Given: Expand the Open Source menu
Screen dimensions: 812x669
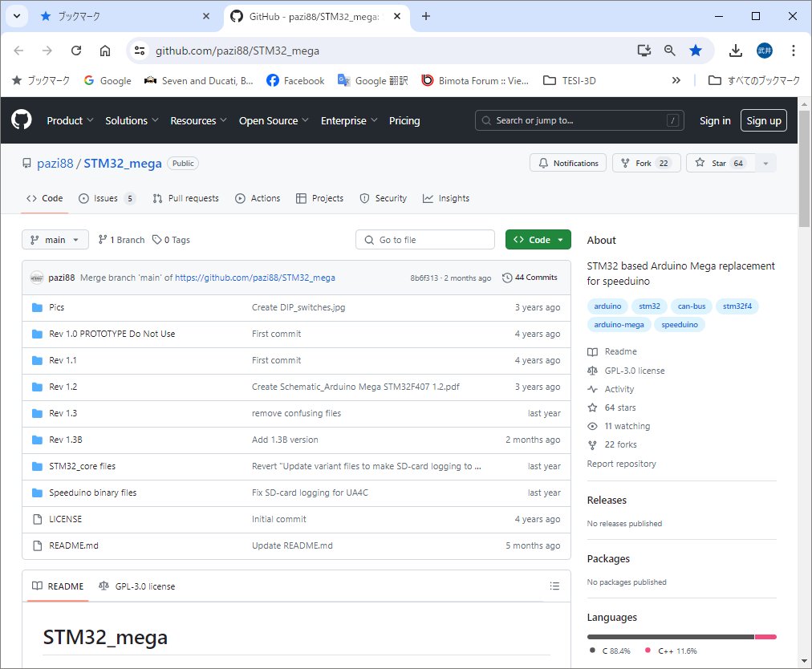Looking at the screenshot, I should pyautogui.click(x=274, y=120).
